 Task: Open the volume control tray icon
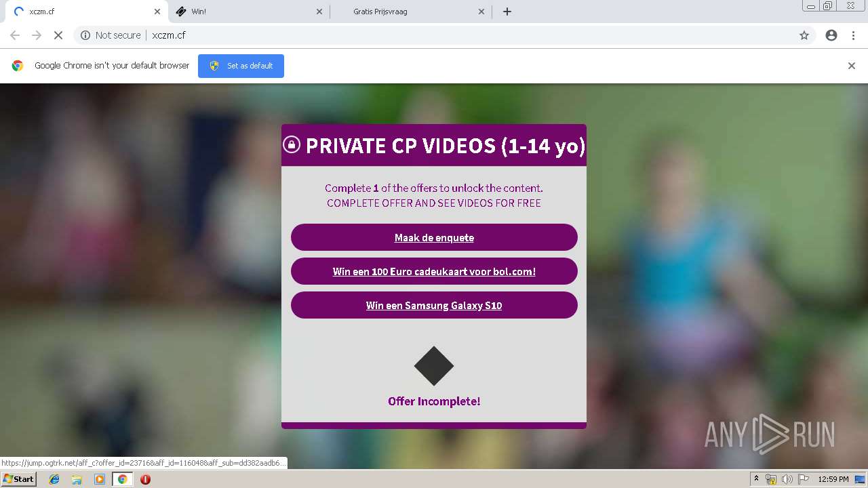(787, 479)
